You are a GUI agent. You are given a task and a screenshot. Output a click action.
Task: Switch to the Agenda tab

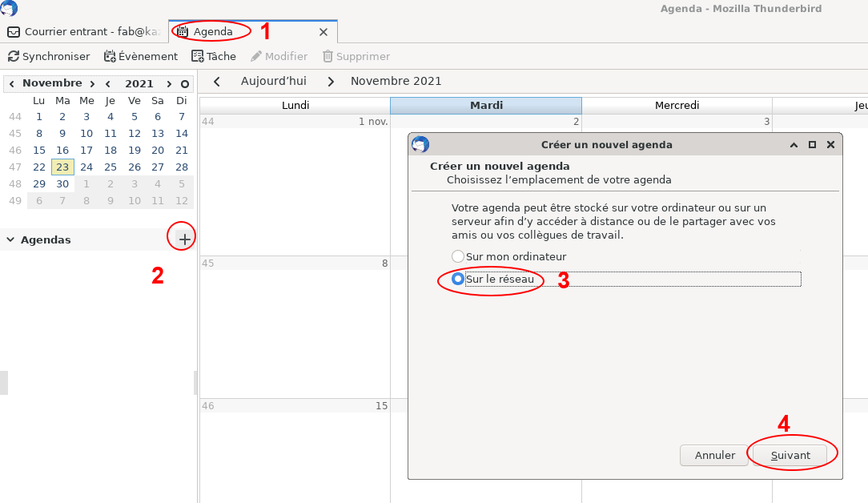click(212, 32)
